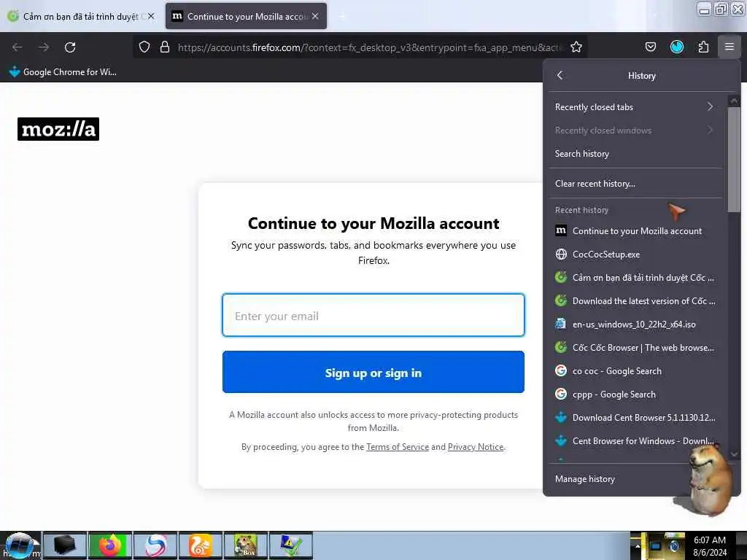Screen dimensions: 747x560
Task: Expand Recently closed tabs submenu
Action: coord(635,106)
